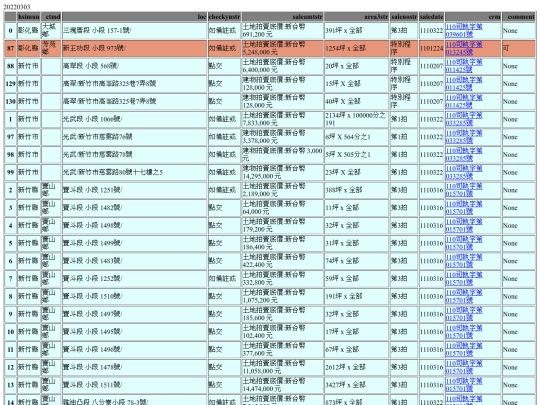Open the crm link in highlighted row 87
Image resolution: width=540 pixels, height=405 pixels.
(x=464, y=48)
